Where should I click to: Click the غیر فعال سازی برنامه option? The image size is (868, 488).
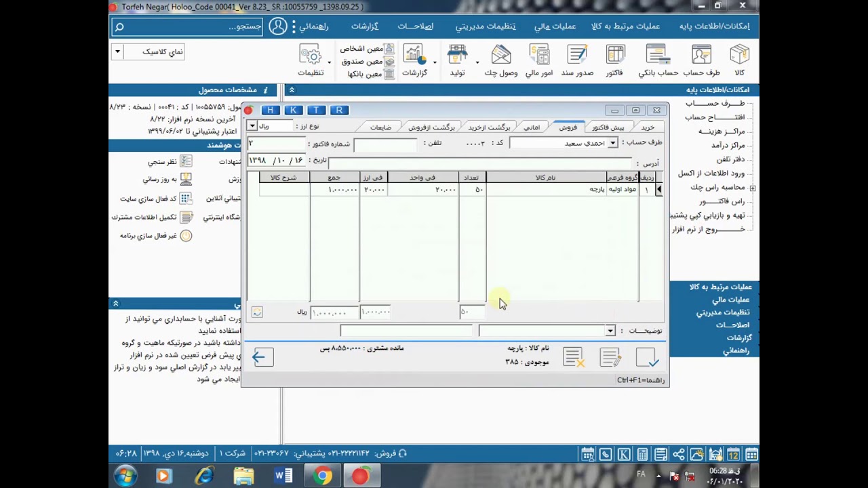pyautogui.click(x=156, y=235)
